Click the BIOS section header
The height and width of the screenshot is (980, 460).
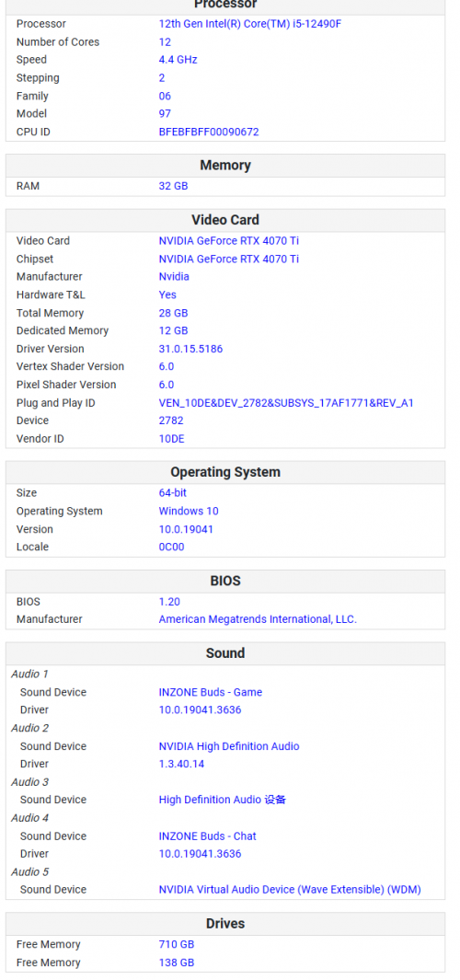[225, 582]
